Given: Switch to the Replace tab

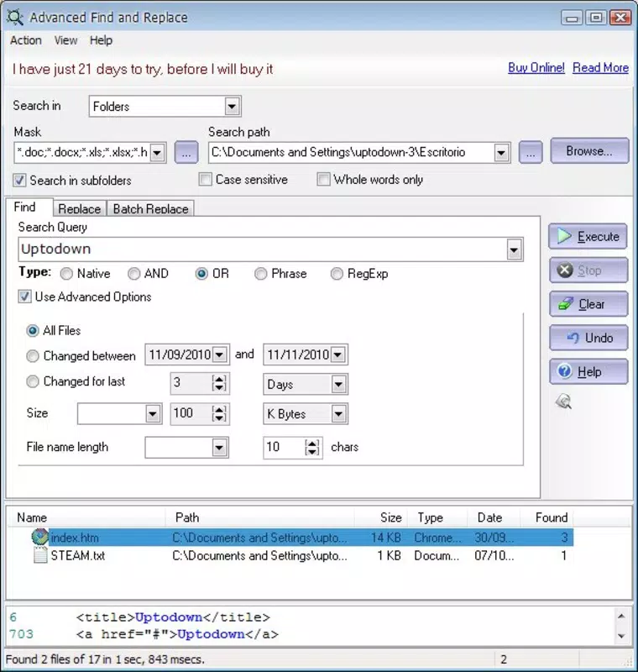Looking at the screenshot, I should click(79, 208).
